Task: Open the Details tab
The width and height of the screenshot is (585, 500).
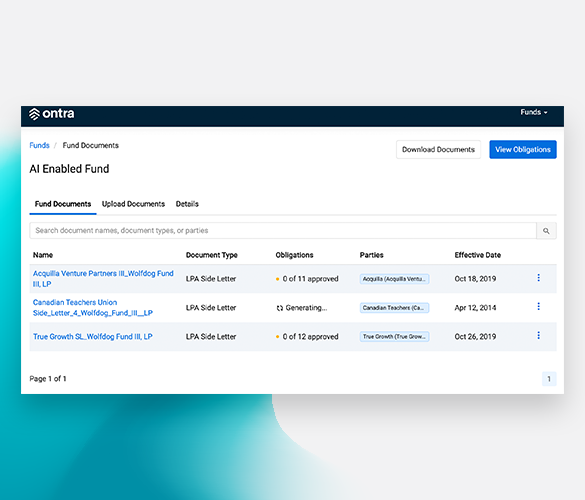Action: pyautogui.click(x=187, y=204)
